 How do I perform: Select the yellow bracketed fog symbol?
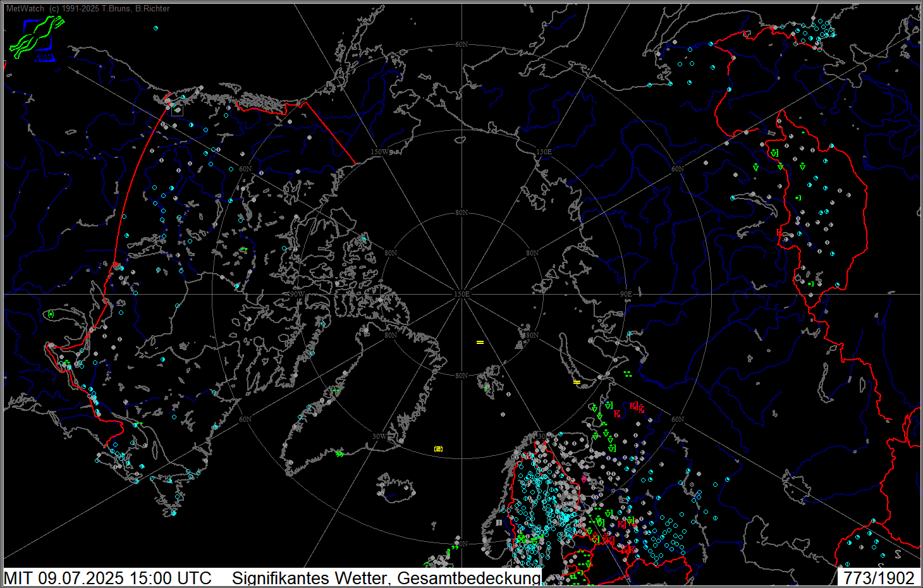[438, 449]
